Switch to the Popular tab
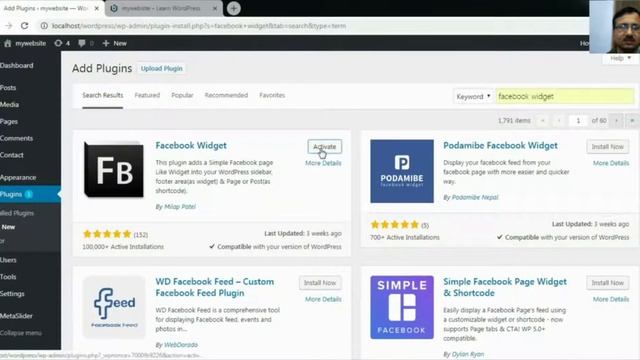The height and width of the screenshot is (360, 640). coord(182,96)
